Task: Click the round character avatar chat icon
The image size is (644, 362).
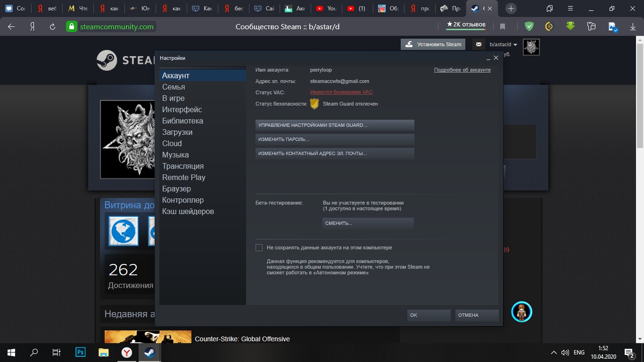Action: (522, 312)
